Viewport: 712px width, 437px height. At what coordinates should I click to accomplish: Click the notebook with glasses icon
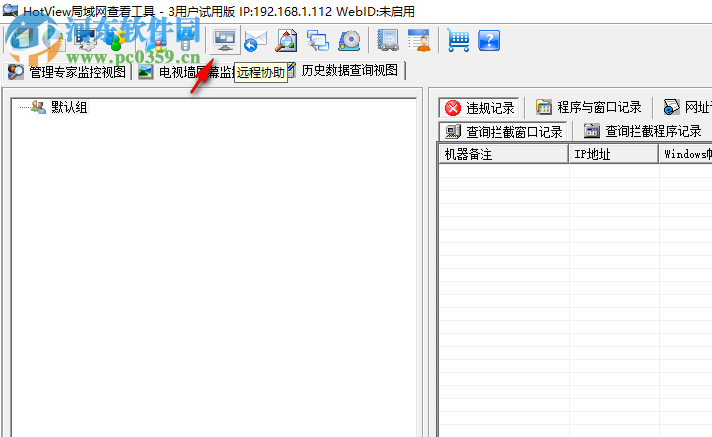click(x=388, y=41)
